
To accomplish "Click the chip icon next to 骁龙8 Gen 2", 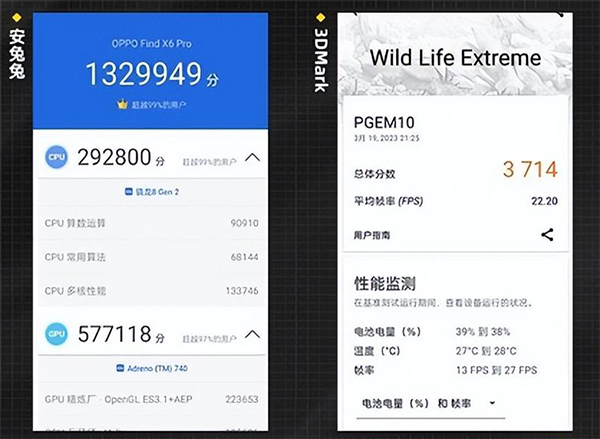I will [129, 190].
